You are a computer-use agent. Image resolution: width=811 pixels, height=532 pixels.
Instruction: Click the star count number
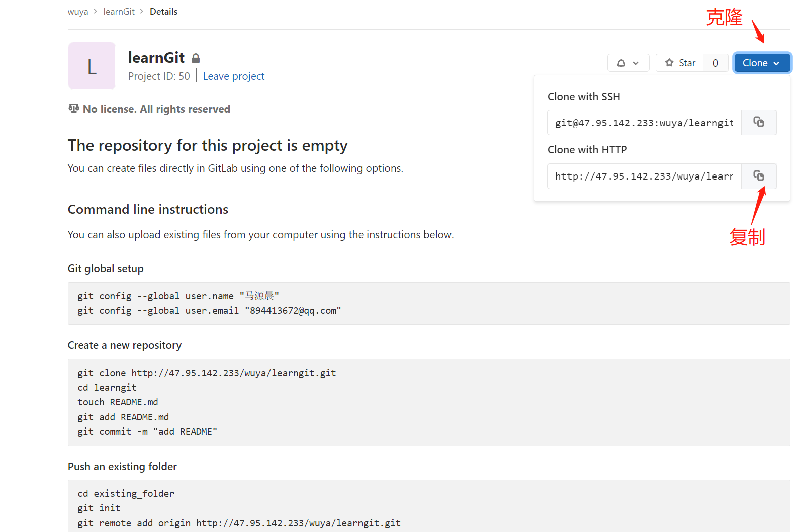click(715, 63)
